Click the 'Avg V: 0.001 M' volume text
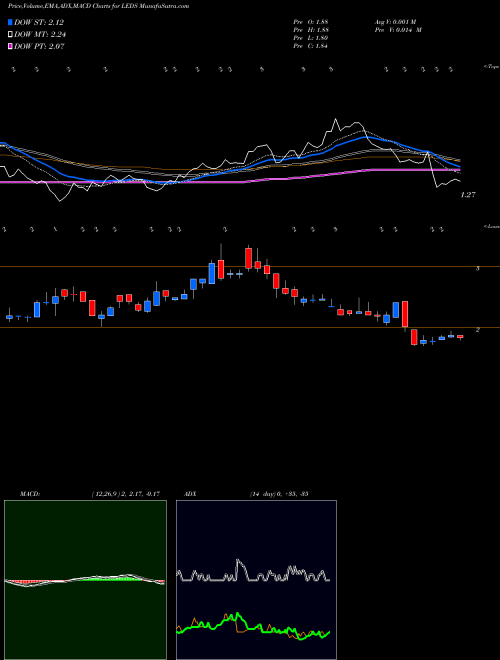Screen dimensions: 500x660 pos(395,21)
